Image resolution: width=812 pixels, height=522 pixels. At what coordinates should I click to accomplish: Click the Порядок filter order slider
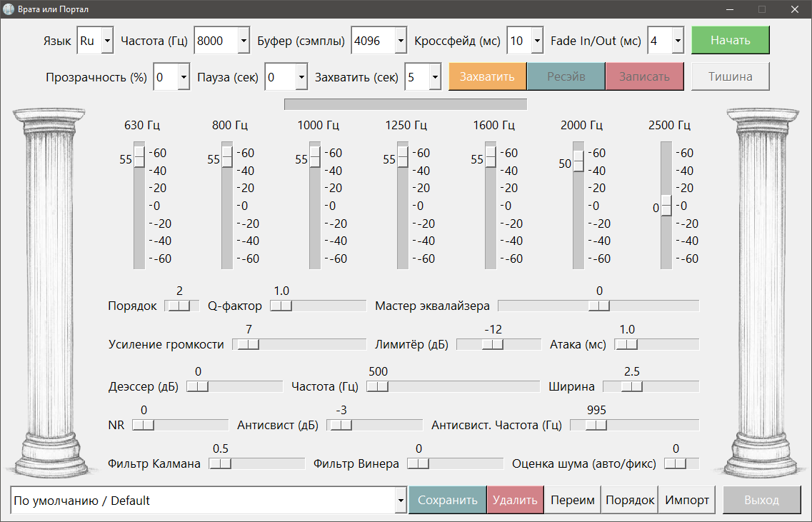pos(182,306)
